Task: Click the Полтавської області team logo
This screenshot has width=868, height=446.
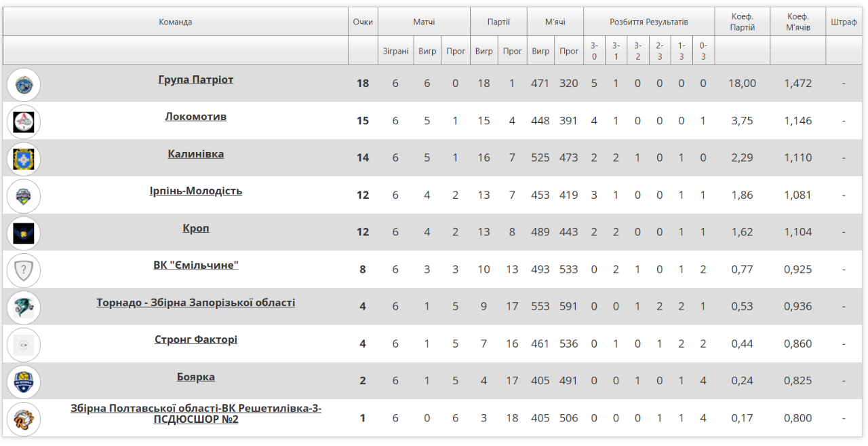Action: click(x=24, y=418)
